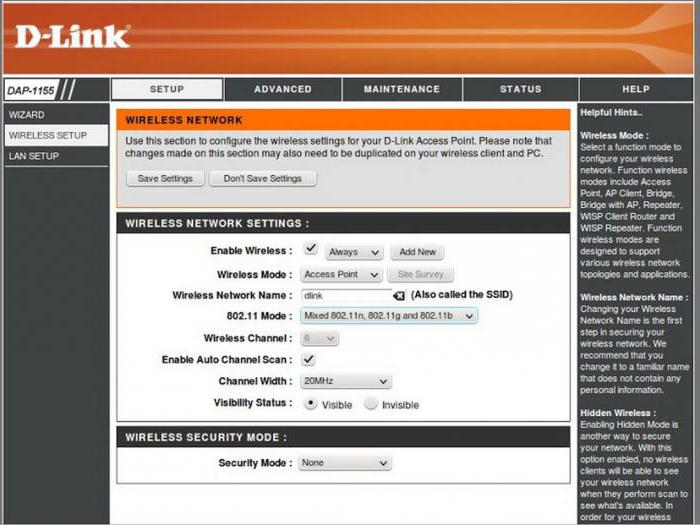Click the Visibility Status label
Viewport: 700px width, 525px height.
[x=253, y=403]
